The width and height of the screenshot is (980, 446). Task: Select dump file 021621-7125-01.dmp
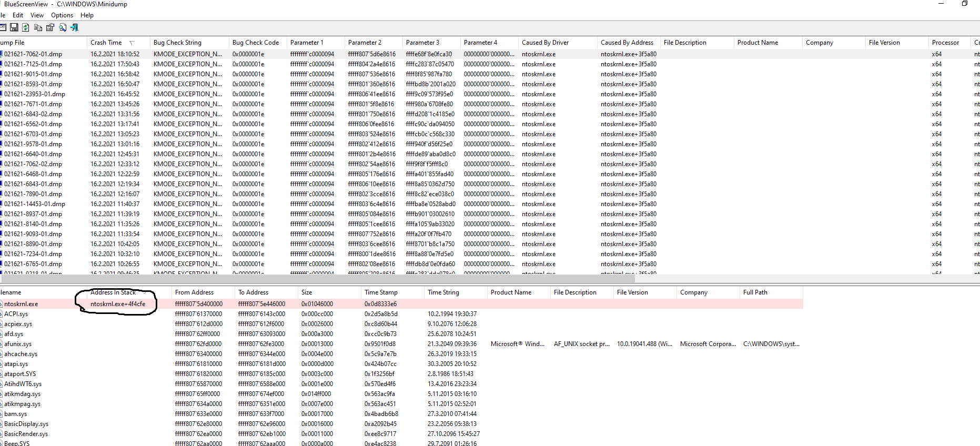pyautogui.click(x=33, y=64)
